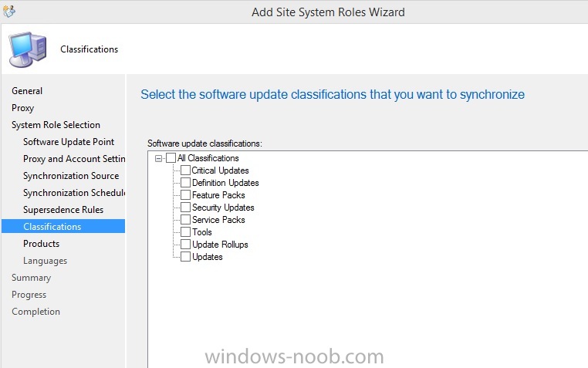Enable the Critical Updates checkbox

click(x=185, y=170)
